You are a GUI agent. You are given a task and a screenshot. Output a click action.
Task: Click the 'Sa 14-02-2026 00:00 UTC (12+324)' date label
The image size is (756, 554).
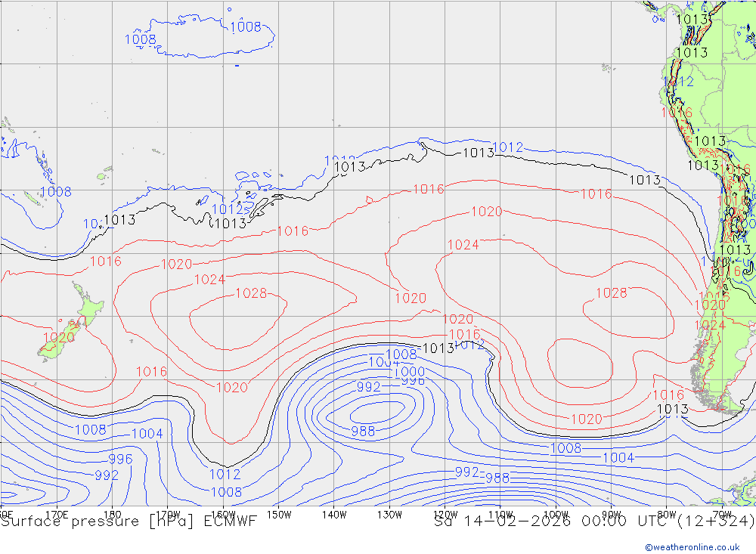coord(594,522)
